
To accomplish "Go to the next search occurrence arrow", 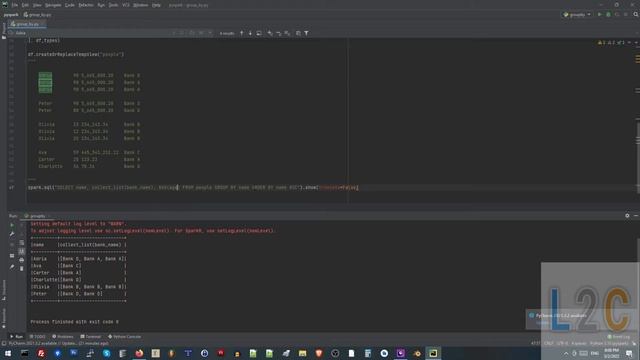I will pos(250,33).
